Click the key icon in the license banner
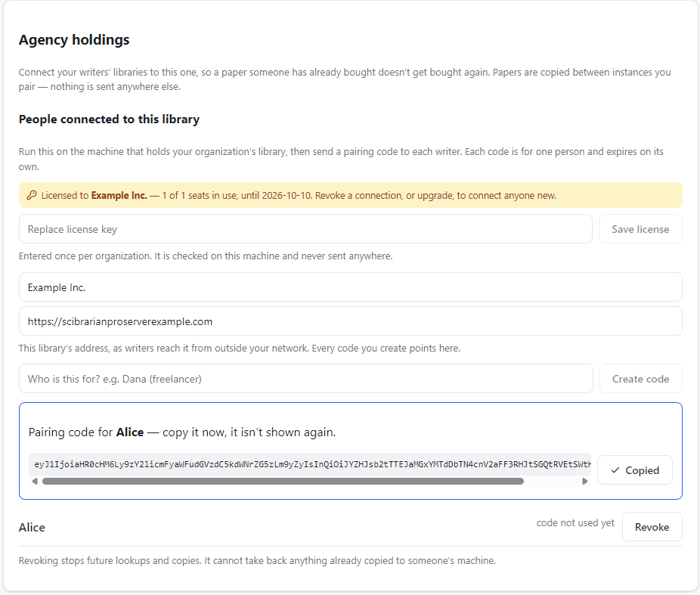700x595 pixels. pos(31,196)
